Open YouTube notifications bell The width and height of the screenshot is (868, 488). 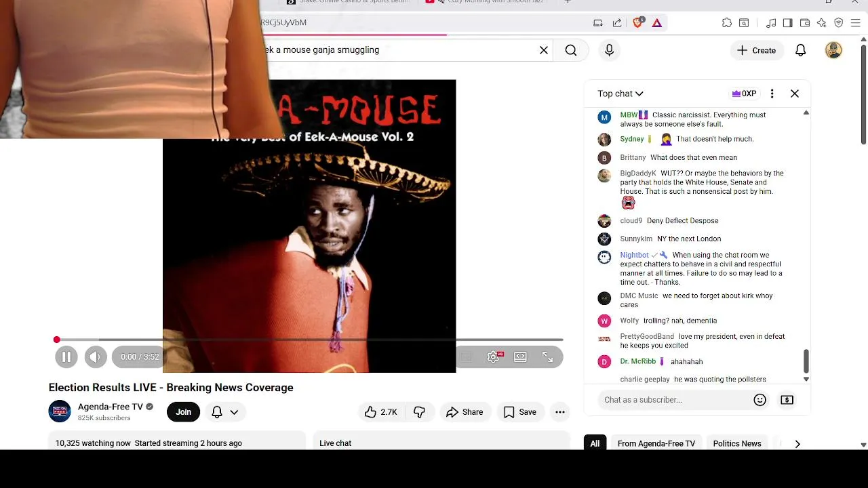801,50
